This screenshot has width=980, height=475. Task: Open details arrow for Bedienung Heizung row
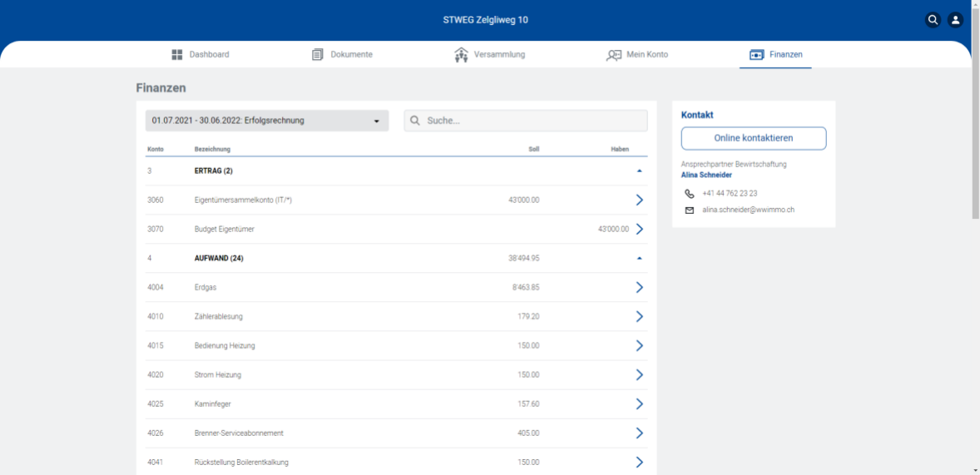[640, 345]
